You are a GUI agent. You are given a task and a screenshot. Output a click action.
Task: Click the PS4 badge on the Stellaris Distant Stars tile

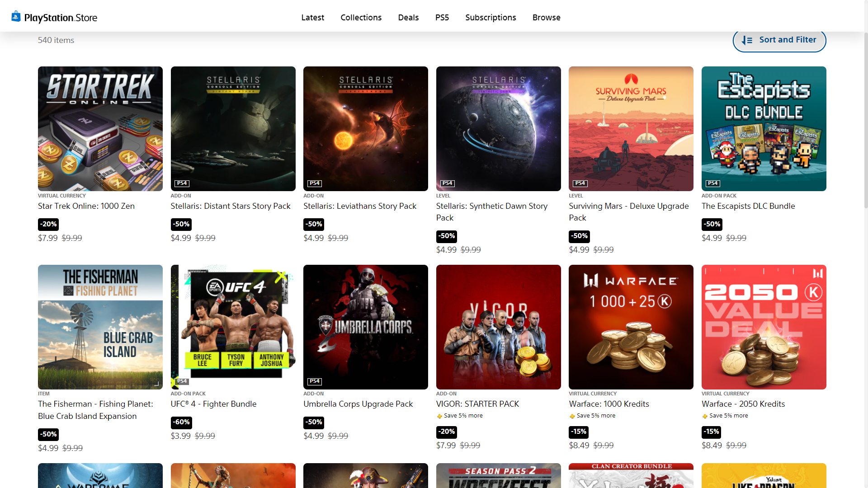pos(182,183)
